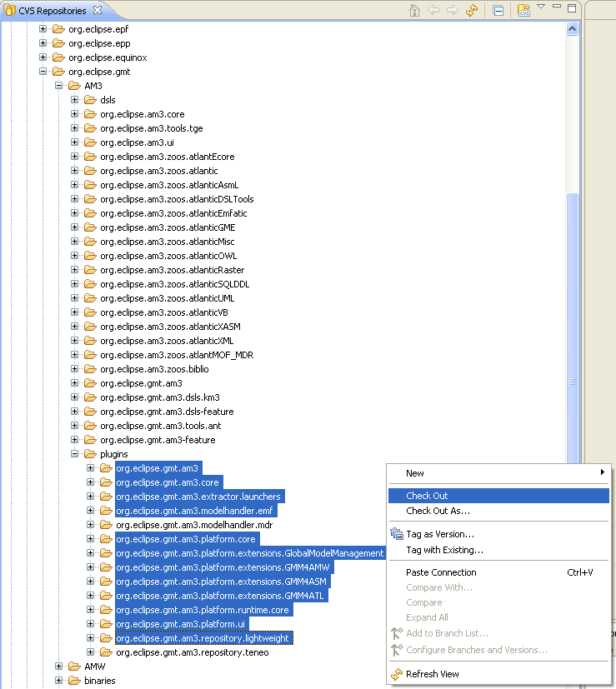The height and width of the screenshot is (689, 616).
Task: Collapse the AM3 tree node
Action: (x=59, y=85)
